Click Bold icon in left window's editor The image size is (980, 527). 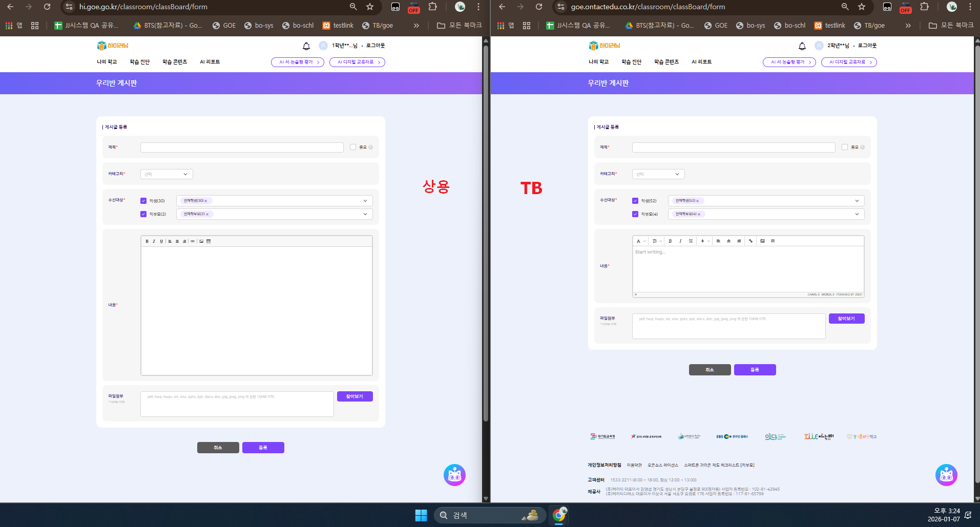coord(147,241)
